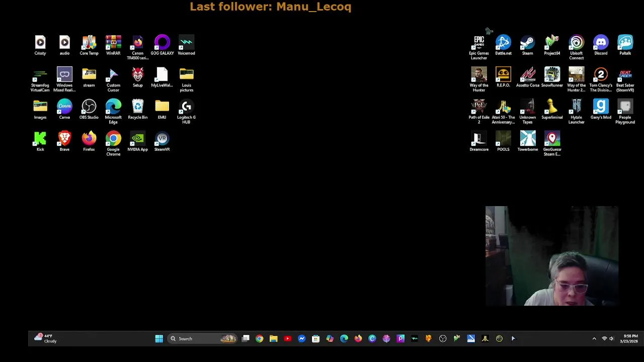
Task: Open File Explorer from the taskbar
Action: point(273,339)
